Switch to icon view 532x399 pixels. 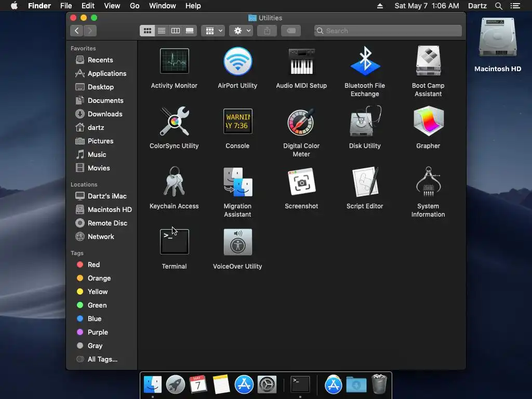(x=147, y=31)
